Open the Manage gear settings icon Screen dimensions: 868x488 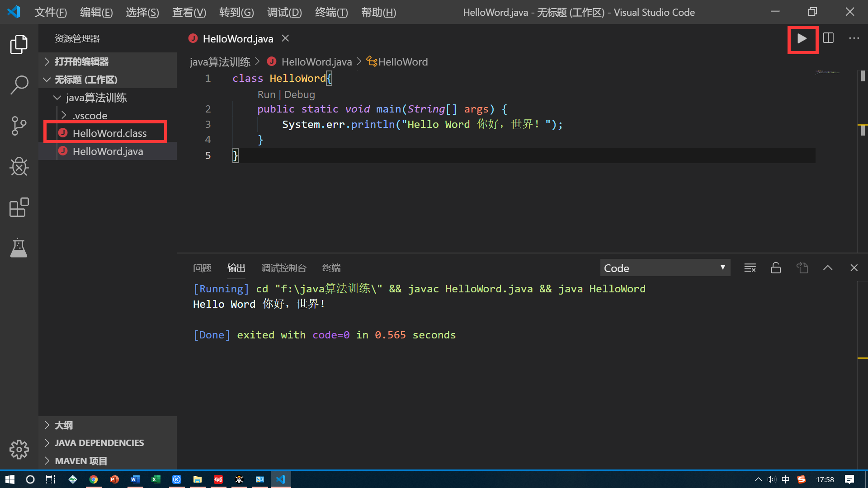(19, 450)
